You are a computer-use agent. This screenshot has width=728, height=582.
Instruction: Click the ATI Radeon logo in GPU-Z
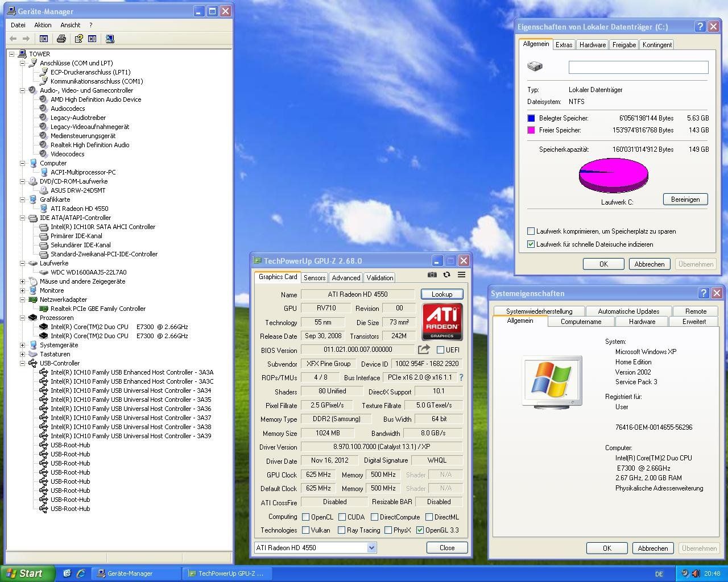[442, 322]
